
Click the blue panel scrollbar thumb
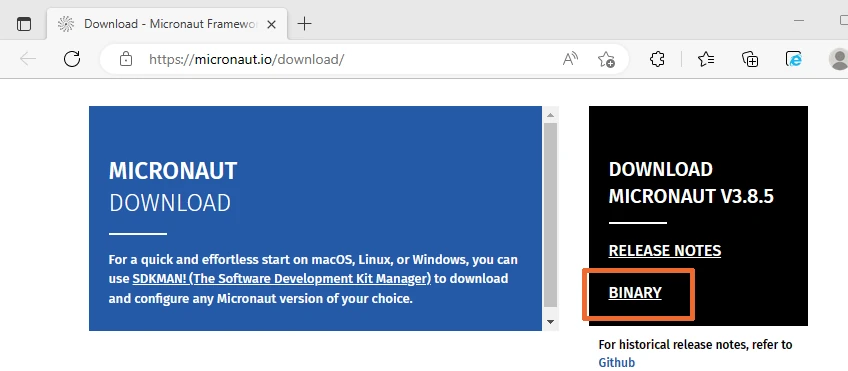pyautogui.click(x=551, y=215)
